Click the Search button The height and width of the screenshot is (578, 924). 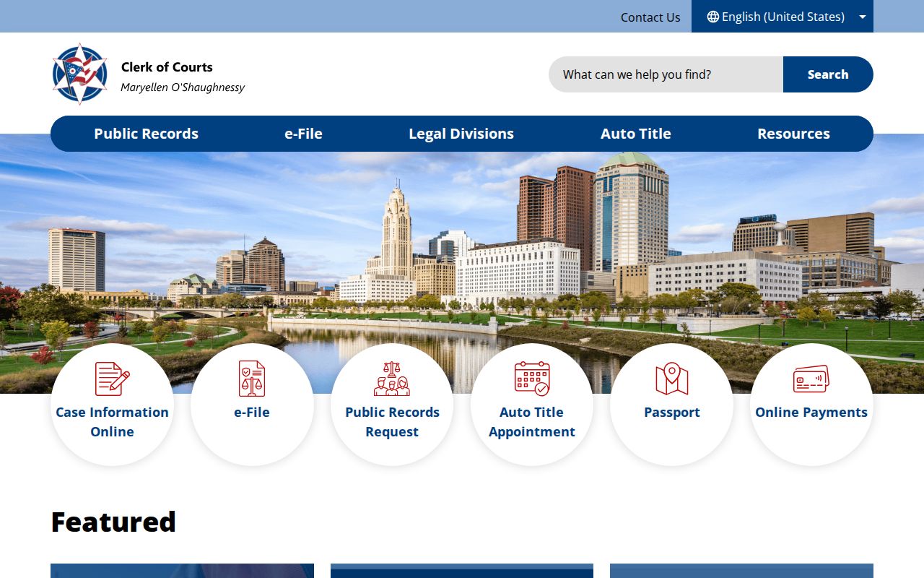pyautogui.click(x=828, y=74)
